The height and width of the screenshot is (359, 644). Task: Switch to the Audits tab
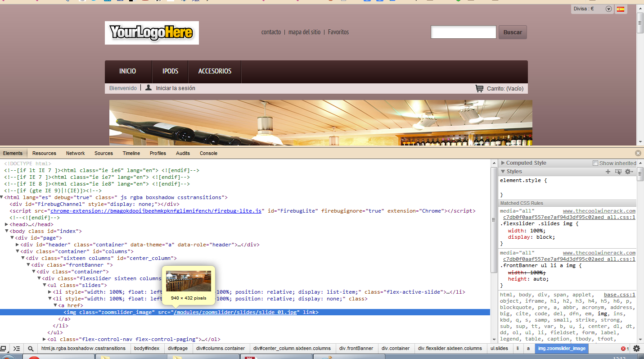point(183,153)
